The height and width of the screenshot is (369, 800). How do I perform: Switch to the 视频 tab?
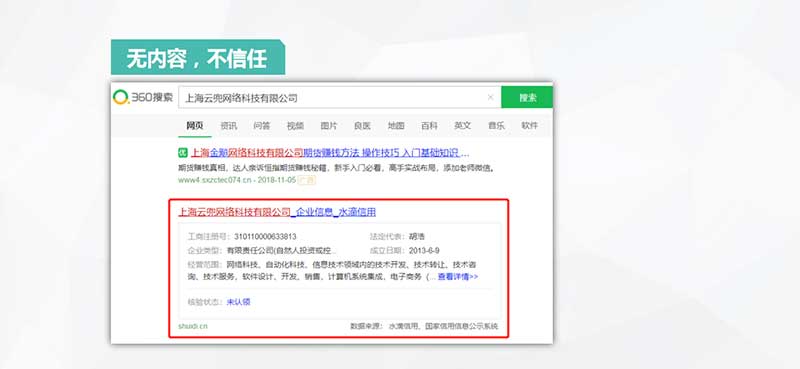pyautogui.click(x=295, y=126)
